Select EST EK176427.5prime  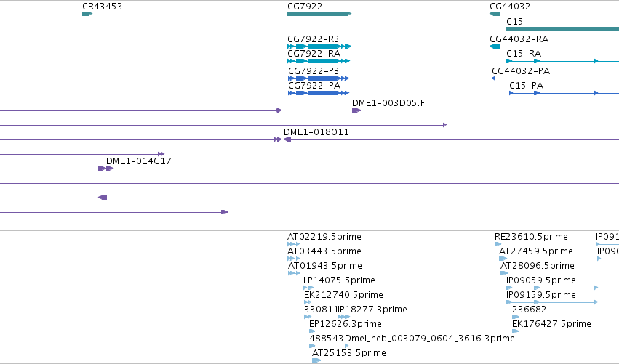click(x=515, y=331)
